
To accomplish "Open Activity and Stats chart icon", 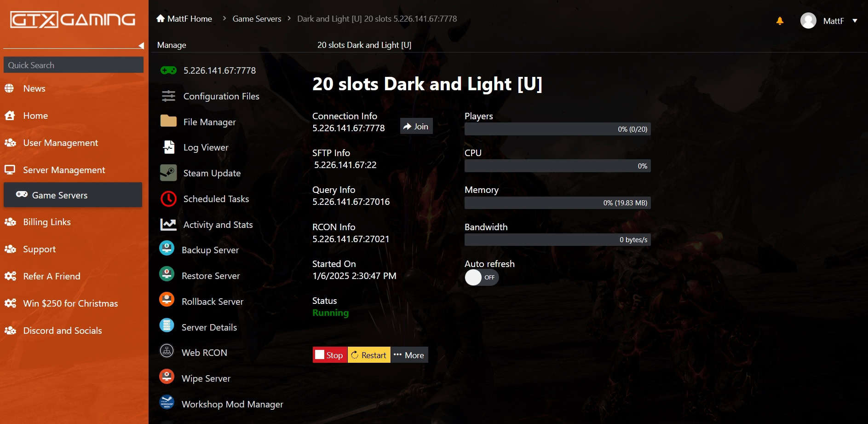I will pos(168,225).
